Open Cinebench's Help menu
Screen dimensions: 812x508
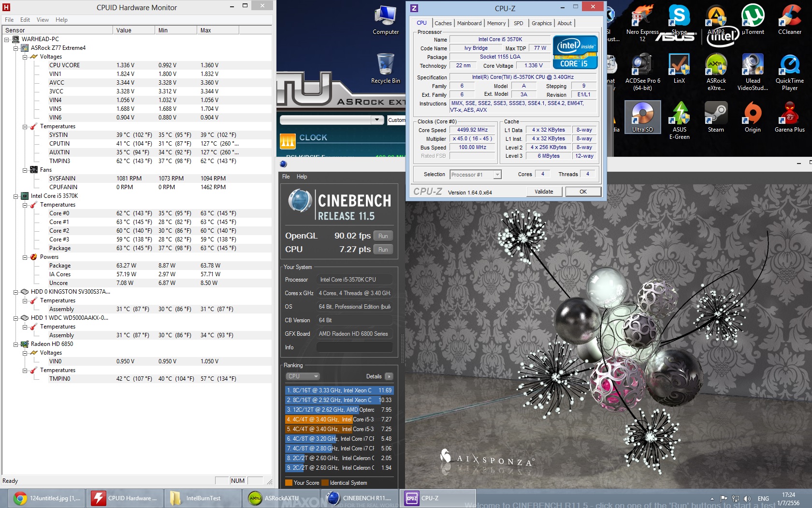[x=302, y=177]
